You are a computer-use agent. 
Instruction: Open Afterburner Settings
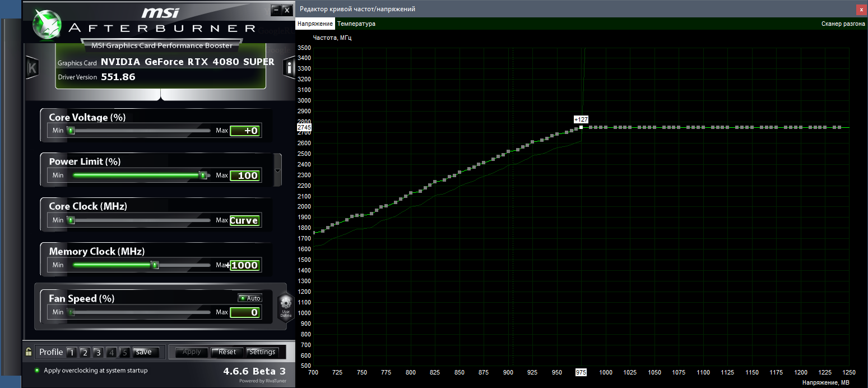pyautogui.click(x=262, y=352)
